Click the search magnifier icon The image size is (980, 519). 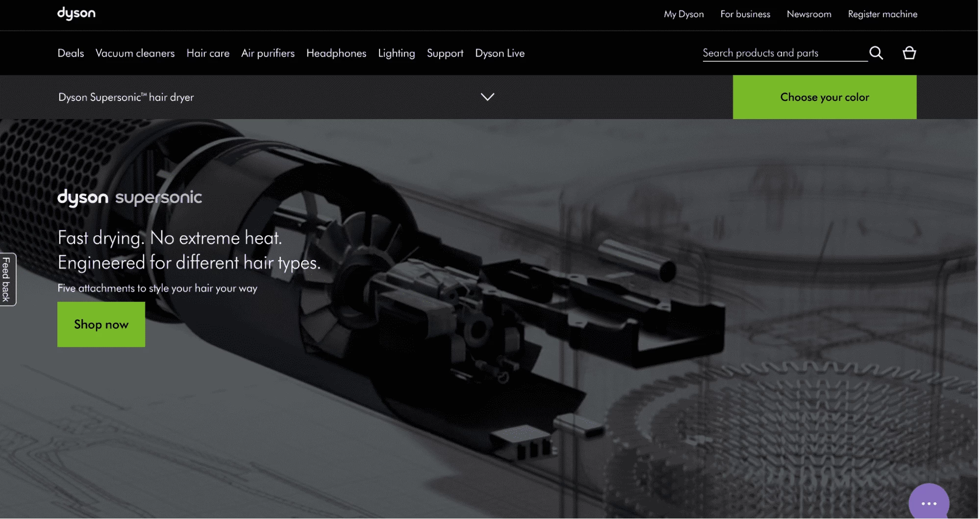click(x=876, y=53)
